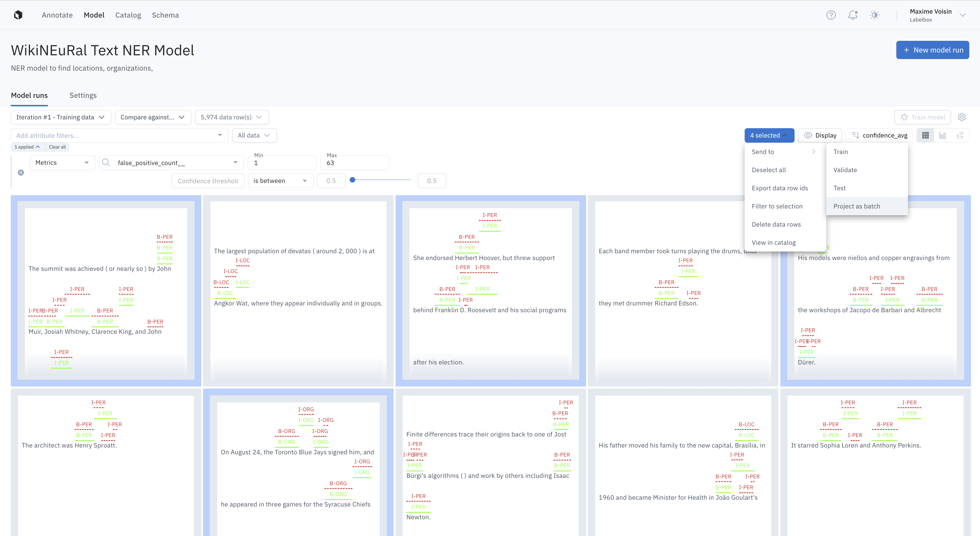
Task: Select View in catalog
Action: point(785,243)
